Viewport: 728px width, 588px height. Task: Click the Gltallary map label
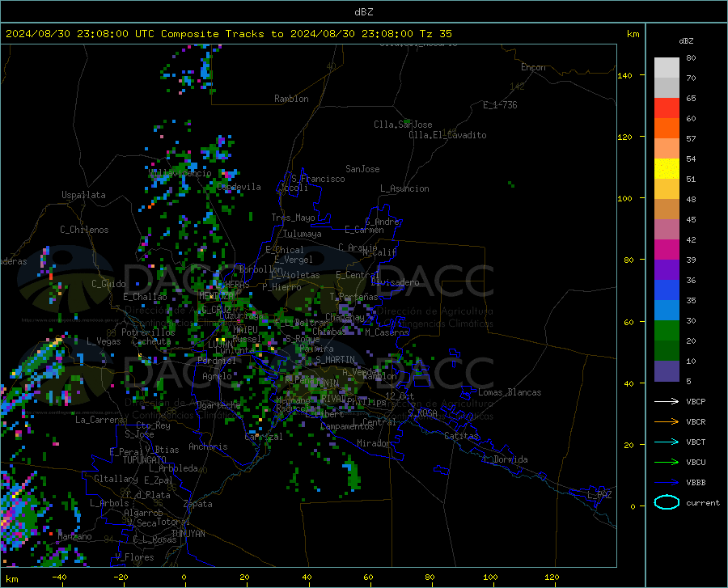pyautogui.click(x=116, y=479)
